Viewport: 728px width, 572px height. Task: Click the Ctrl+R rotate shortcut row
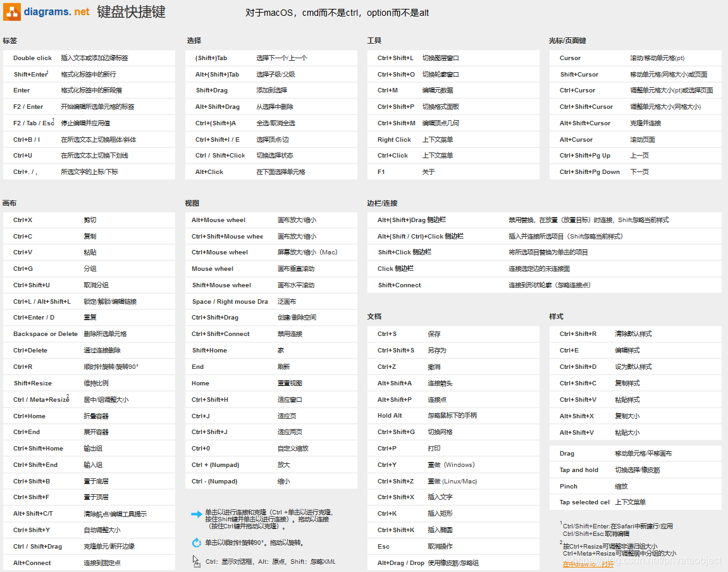pyautogui.click(x=89, y=367)
